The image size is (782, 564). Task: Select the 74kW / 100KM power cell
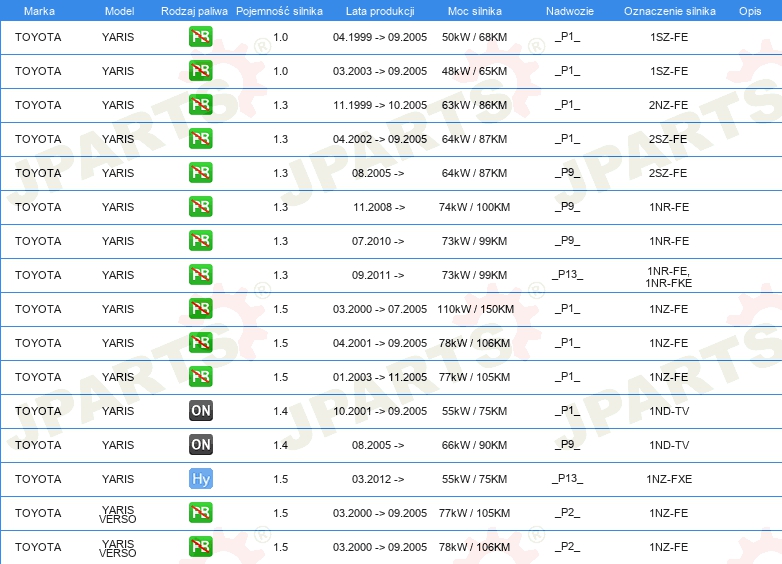pyautogui.click(x=474, y=207)
